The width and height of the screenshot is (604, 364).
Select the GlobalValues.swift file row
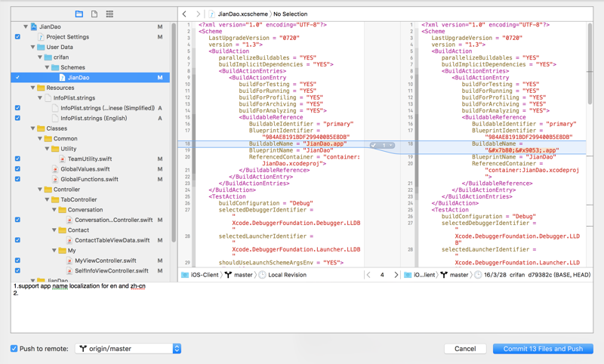90,168
